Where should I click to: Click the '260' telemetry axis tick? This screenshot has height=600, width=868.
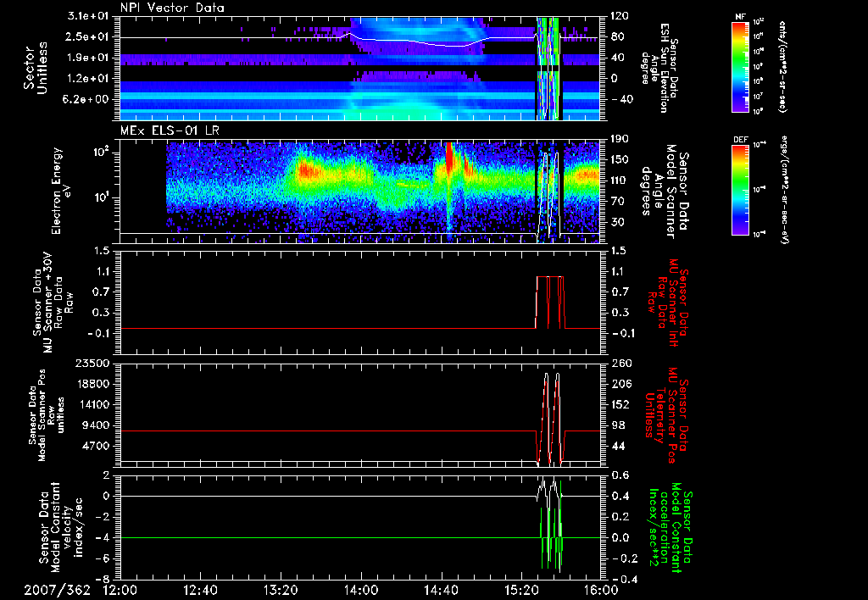tap(620, 363)
